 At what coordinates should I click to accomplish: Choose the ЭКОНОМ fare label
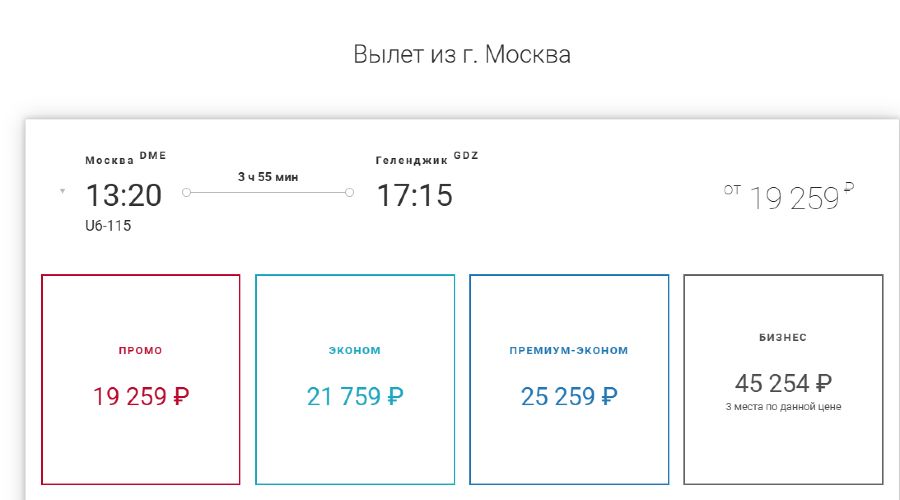355,351
